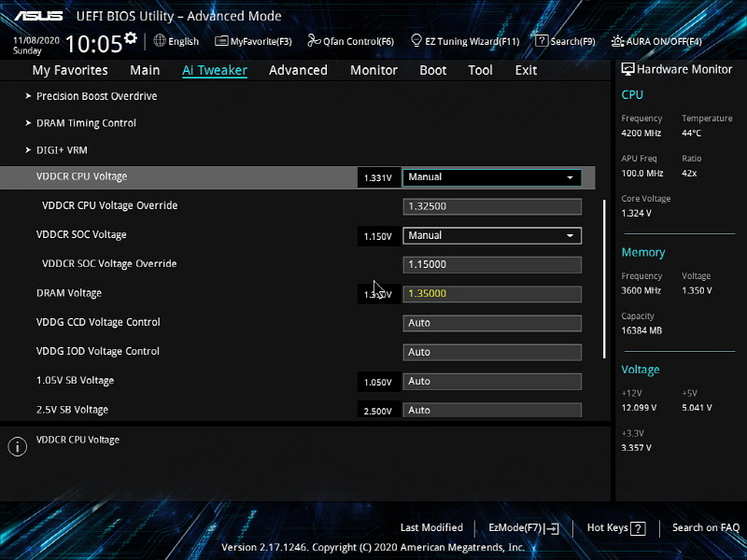747x560 pixels.
Task: Click the vertical scrollbar in settings list
Action: [604, 279]
